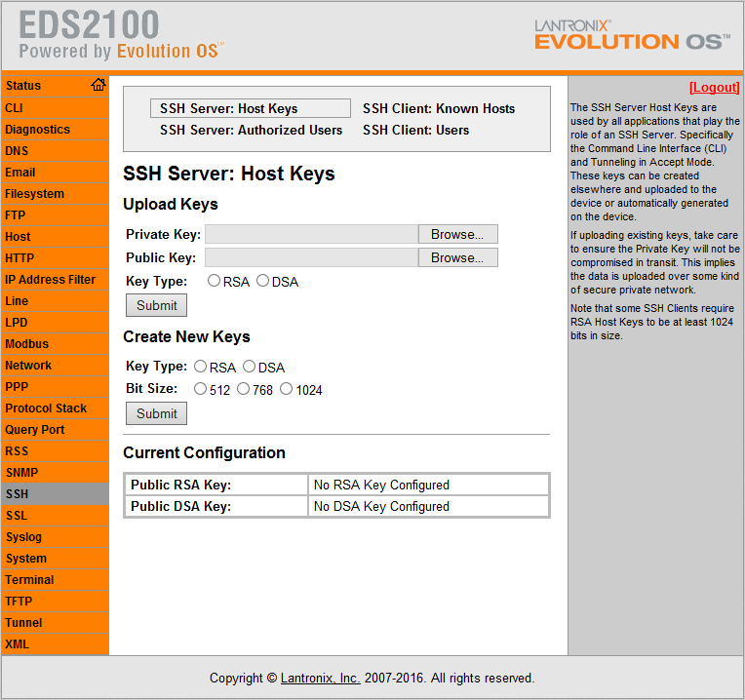Select DSA under Upload Keys
This screenshot has height=700, width=745.
(x=262, y=281)
